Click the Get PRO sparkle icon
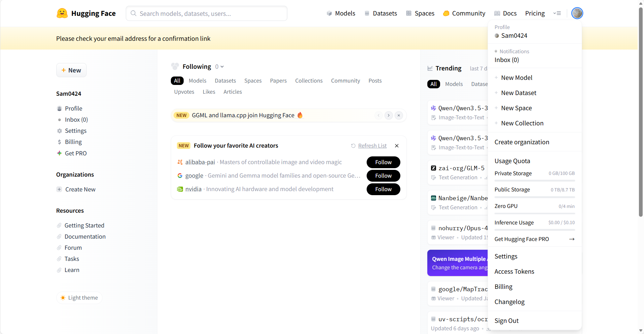Screen dimensions: 644x334 [59, 153]
